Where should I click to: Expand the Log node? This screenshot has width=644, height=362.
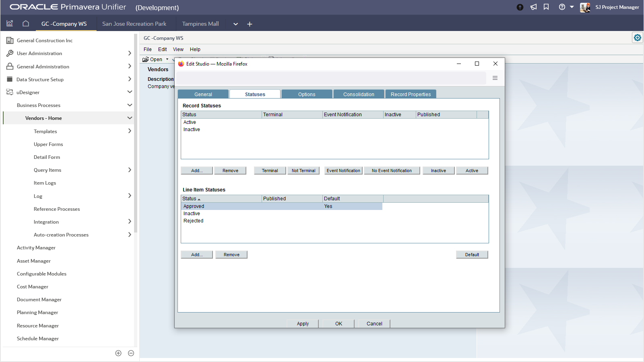(130, 195)
